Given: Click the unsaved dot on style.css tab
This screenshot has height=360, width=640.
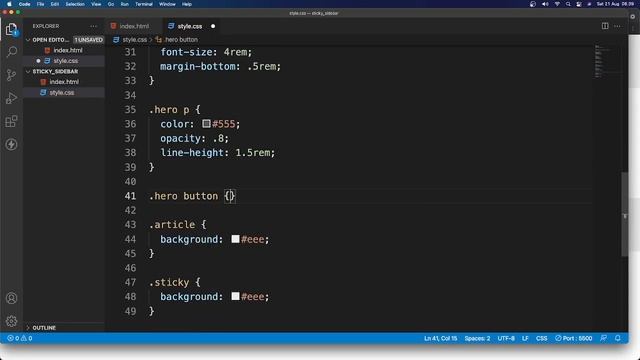Looking at the screenshot, I should (x=213, y=26).
